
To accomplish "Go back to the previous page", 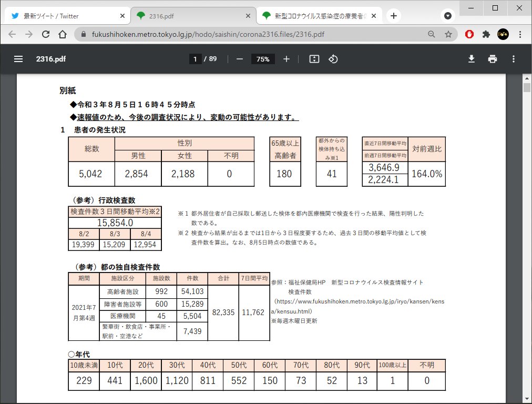I will click(x=12, y=34).
